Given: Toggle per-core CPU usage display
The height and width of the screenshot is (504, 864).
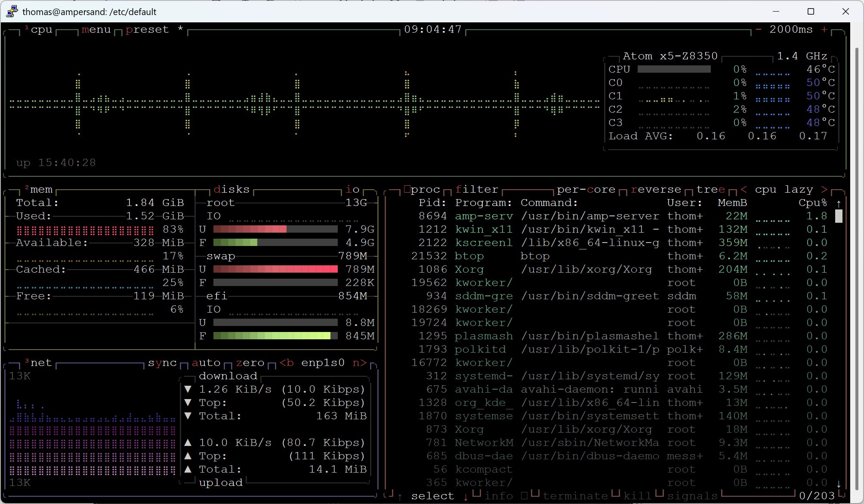Looking at the screenshot, I should [586, 190].
